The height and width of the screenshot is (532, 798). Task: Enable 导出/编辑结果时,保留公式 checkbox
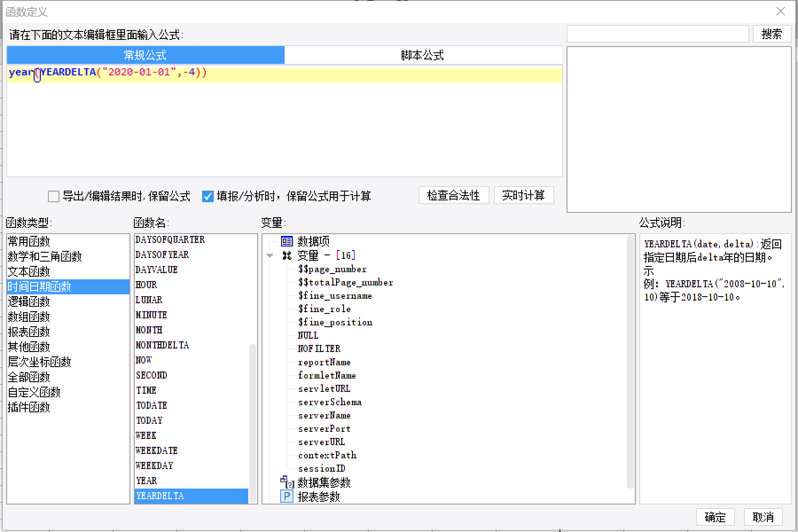click(53, 196)
